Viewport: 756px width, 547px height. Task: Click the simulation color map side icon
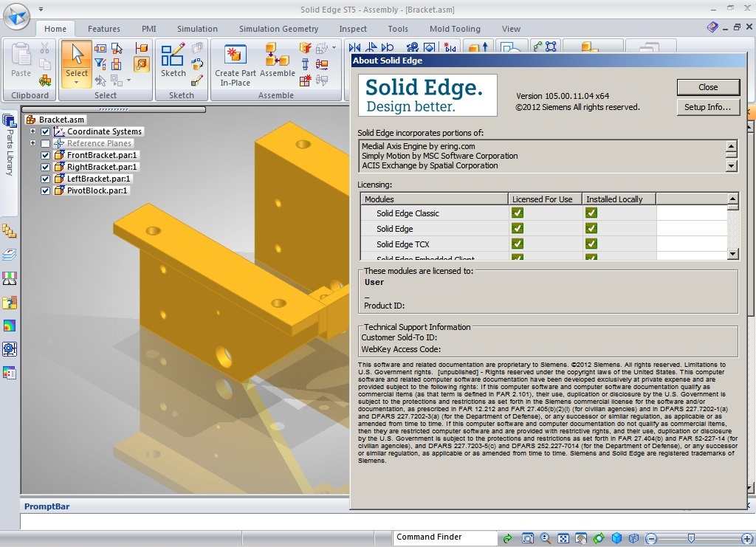9,326
